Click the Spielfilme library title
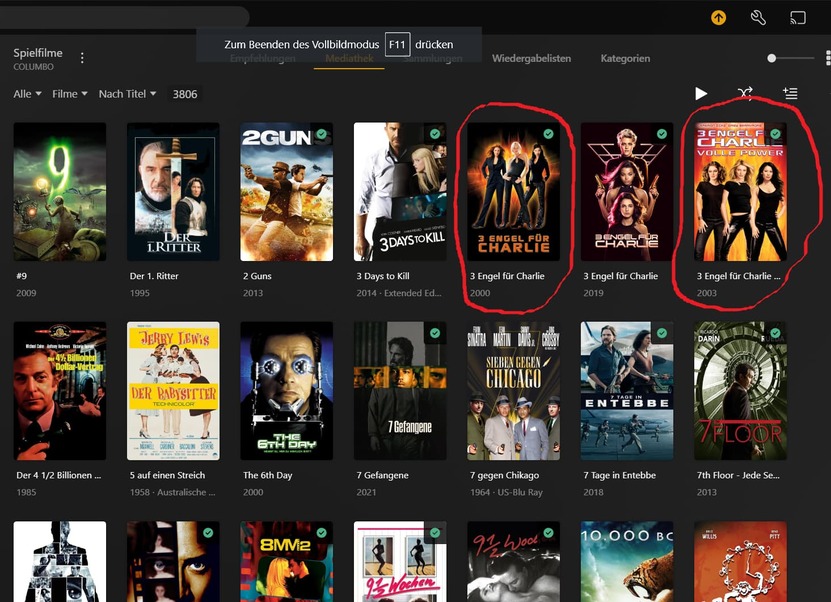Viewport: 831px width, 602px height. click(38, 53)
